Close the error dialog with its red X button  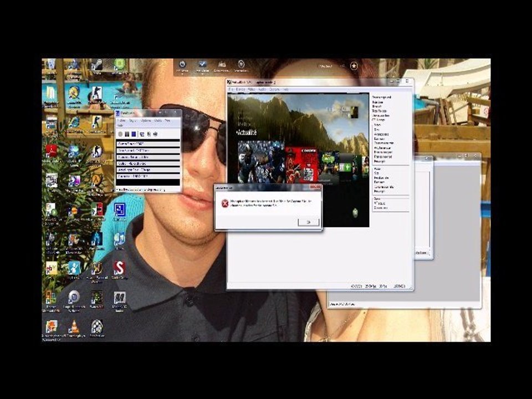coord(315,187)
